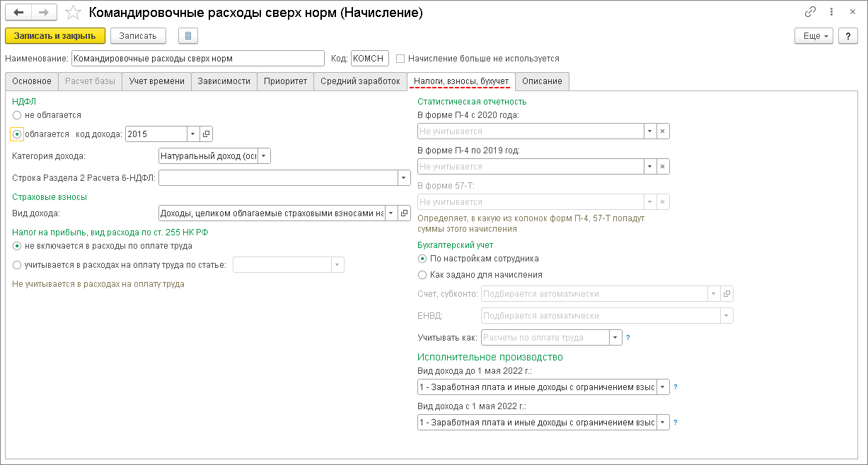The height and width of the screenshot is (465, 868).
Task: Check 'Начисление больше не используется' box
Action: [401, 59]
